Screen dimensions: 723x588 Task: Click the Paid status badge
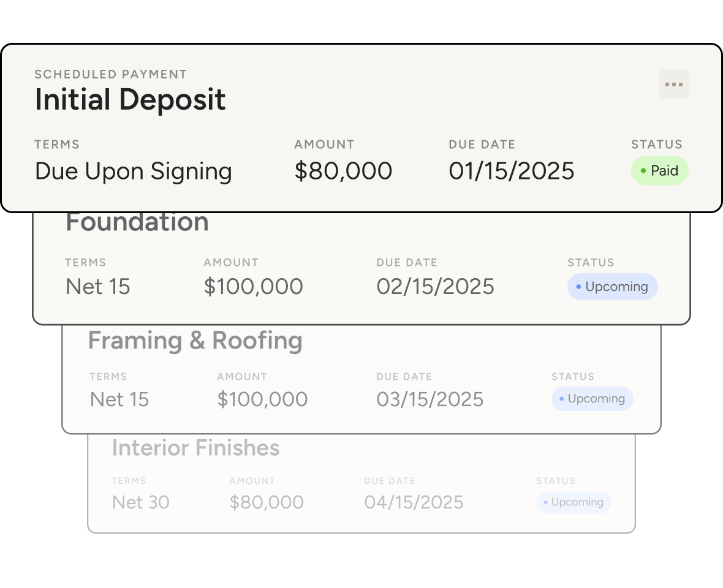pos(659,171)
